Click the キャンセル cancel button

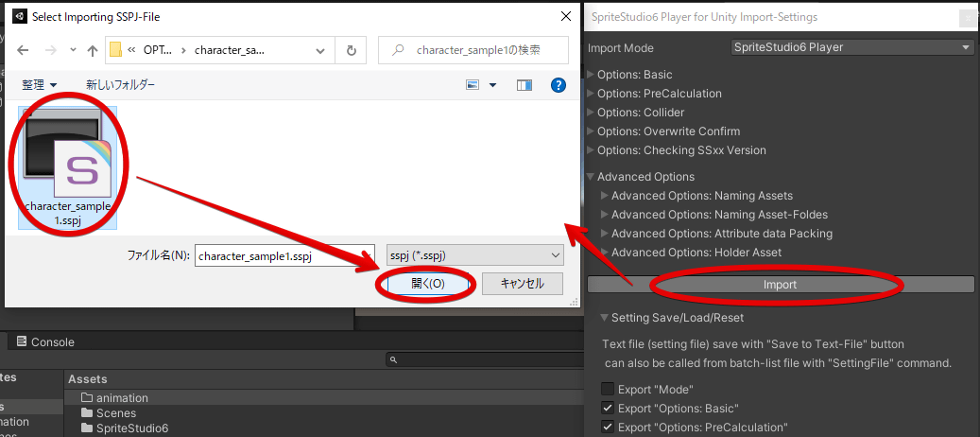pos(523,283)
